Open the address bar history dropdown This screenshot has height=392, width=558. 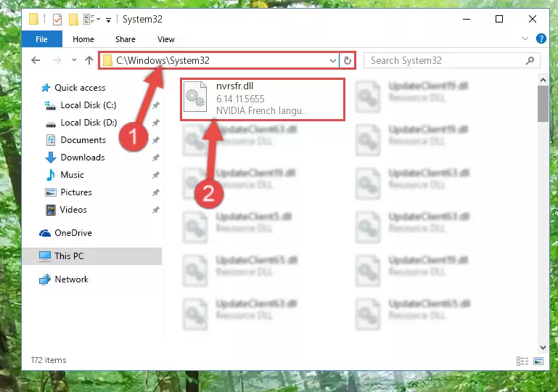[x=333, y=60]
